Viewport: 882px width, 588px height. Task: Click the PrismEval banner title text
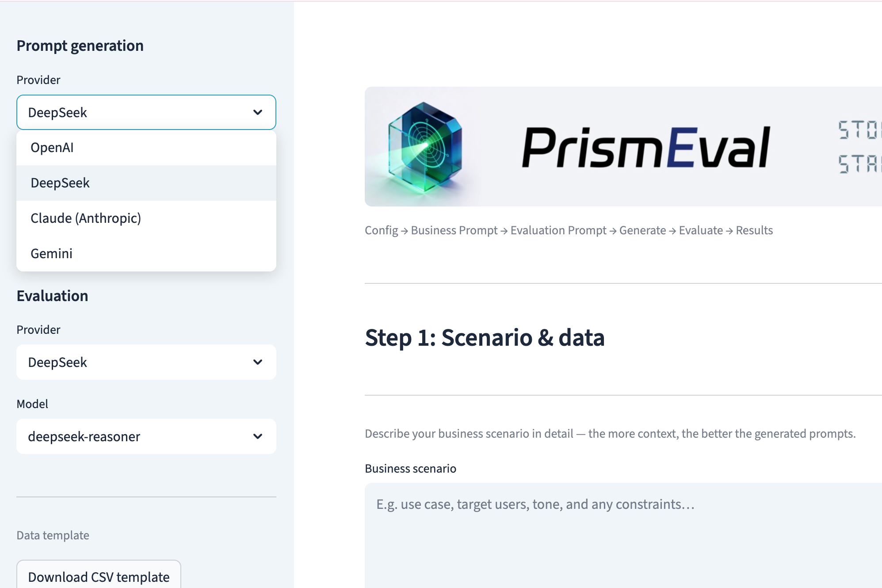coord(645,148)
